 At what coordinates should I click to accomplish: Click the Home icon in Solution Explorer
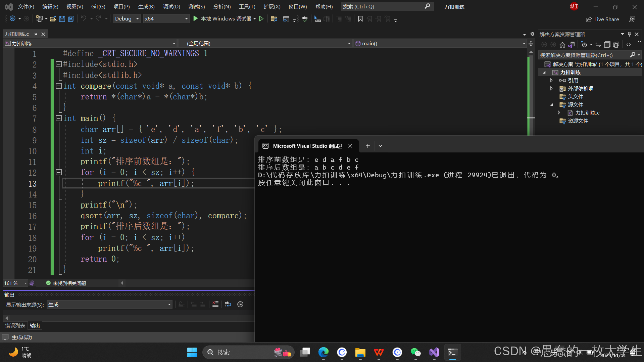[562, 44]
